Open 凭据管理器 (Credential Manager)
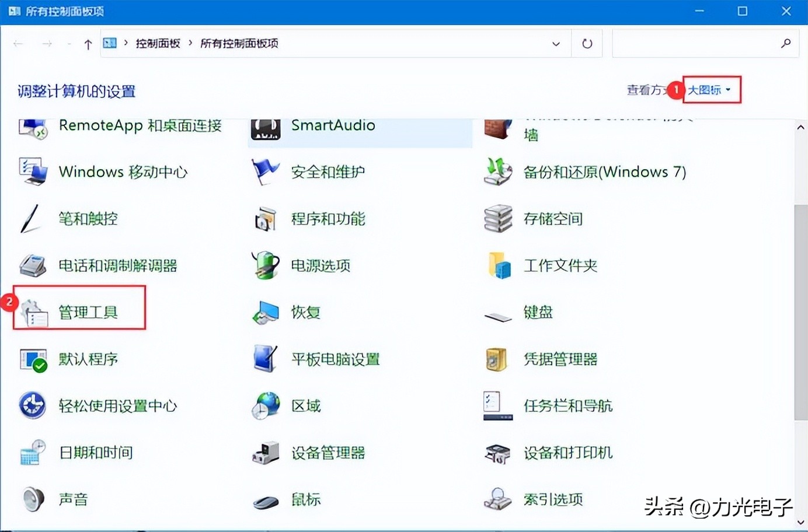This screenshot has width=808, height=532. point(561,359)
